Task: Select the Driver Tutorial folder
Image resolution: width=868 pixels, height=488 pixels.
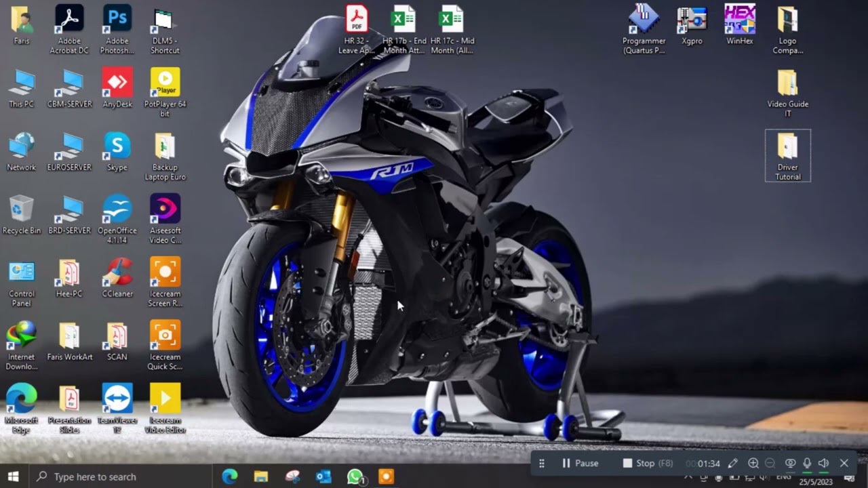Action: (x=787, y=156)
